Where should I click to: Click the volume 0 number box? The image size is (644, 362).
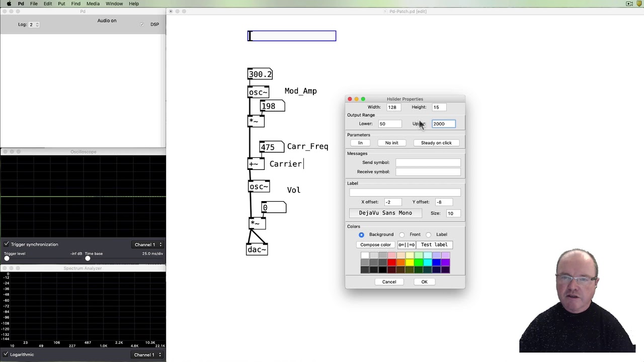coord(274,207)
